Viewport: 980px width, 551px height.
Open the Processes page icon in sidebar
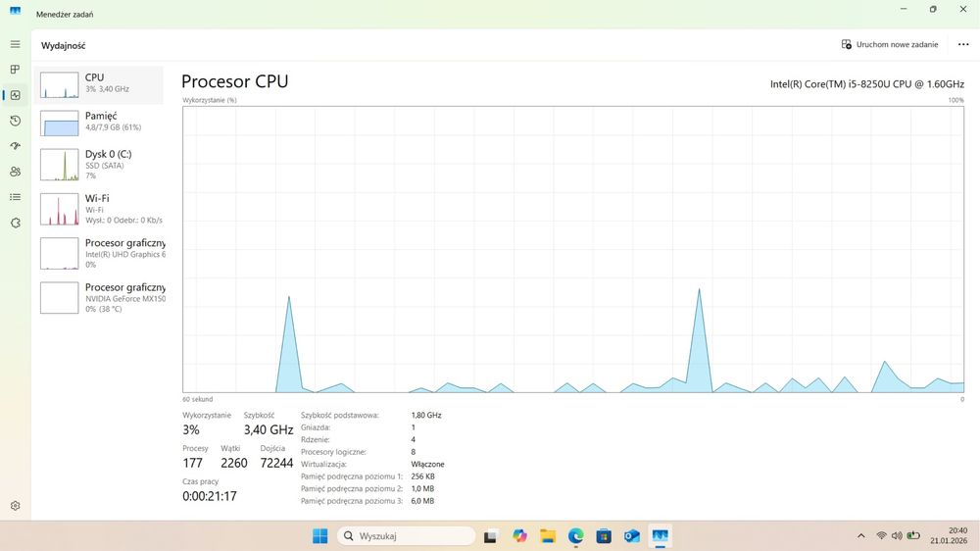click(x=15, y=70)
